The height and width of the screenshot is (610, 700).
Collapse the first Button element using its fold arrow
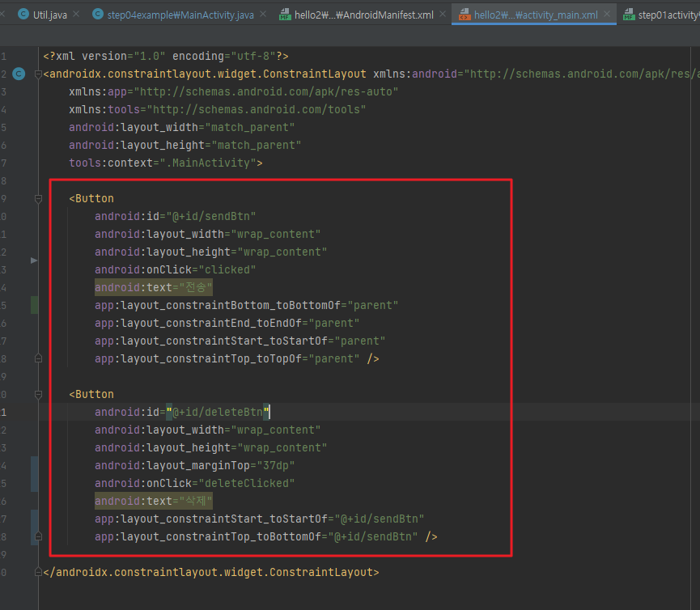[x=37, y=198]
